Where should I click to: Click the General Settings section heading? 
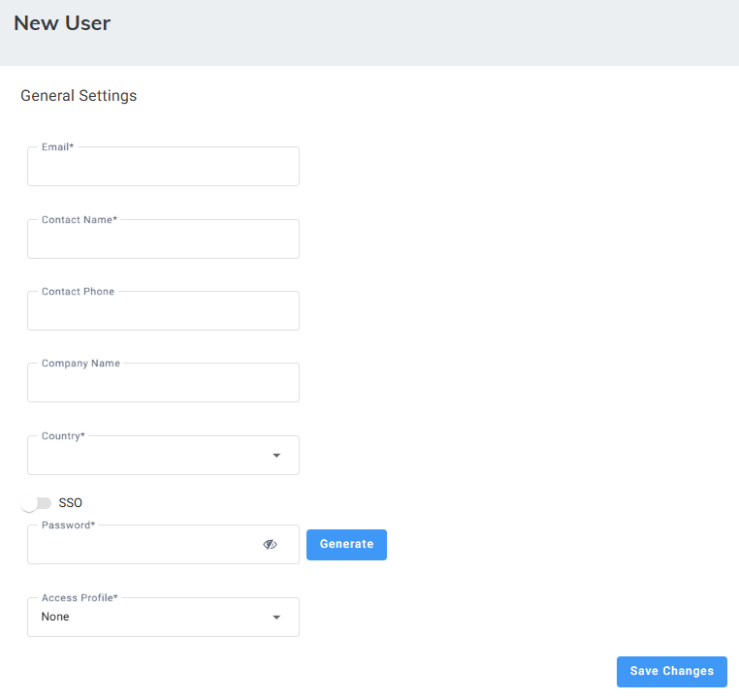point(79,96)
